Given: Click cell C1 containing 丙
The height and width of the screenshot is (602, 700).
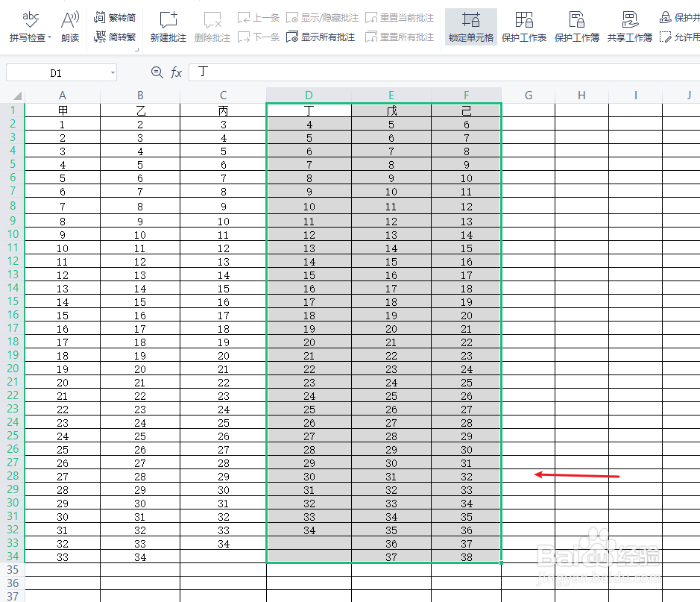Looking at the screenshot, I should click(x=223, y=110).
